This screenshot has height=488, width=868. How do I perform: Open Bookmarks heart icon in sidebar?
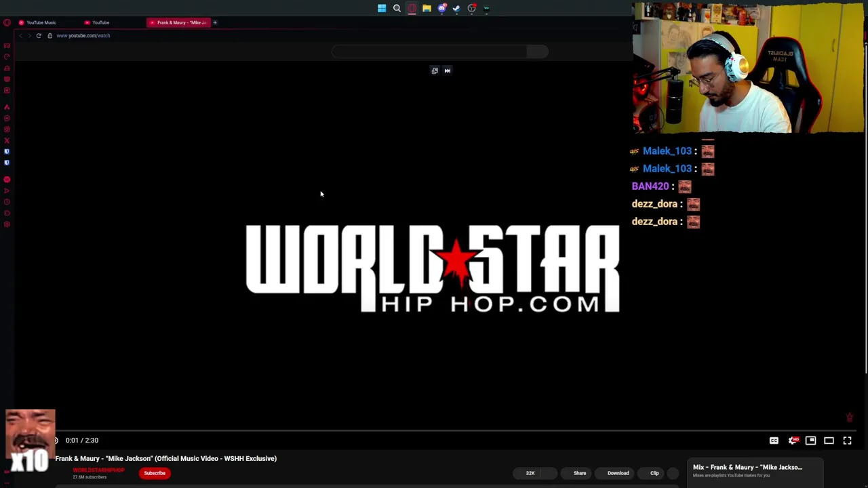tap(7, 213)
